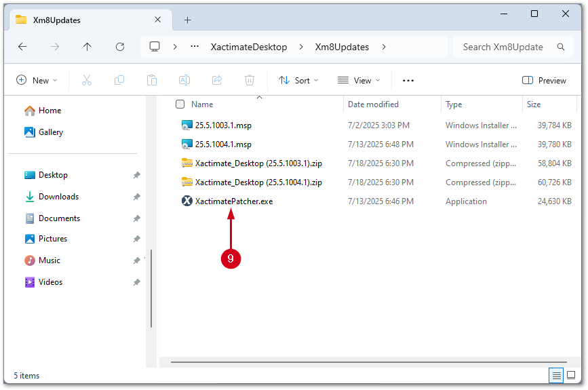Expand chevron after Xm8Updates breadcrumb
588x390 pixels.
tap(384, 47)
